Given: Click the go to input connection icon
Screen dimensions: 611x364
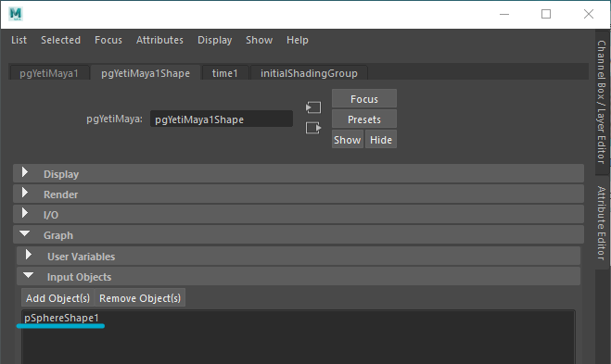Looking at the screenshot, I should click(313, 107).
